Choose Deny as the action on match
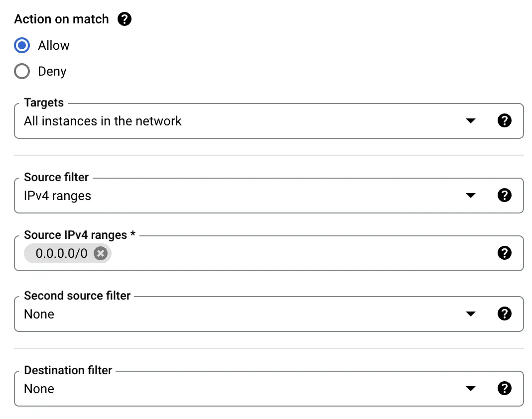Screen dimensions: 532x419 coord(22,71)
